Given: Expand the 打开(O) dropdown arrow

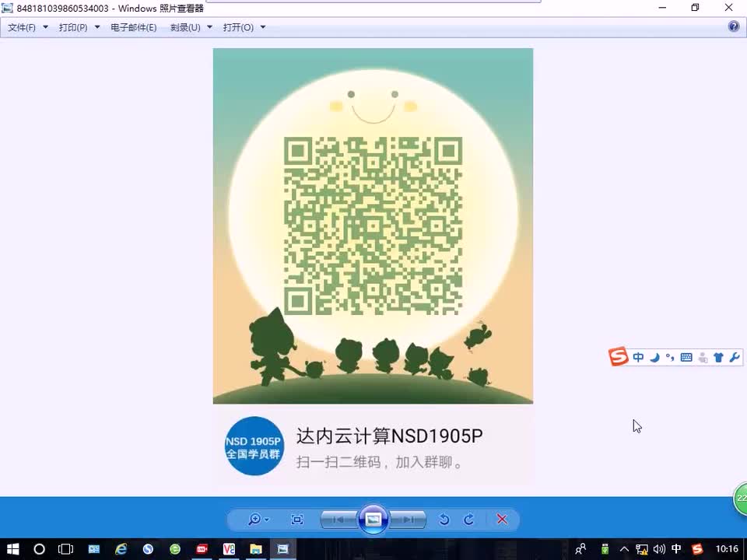Looking at the screenshot, I should point(263,27).
